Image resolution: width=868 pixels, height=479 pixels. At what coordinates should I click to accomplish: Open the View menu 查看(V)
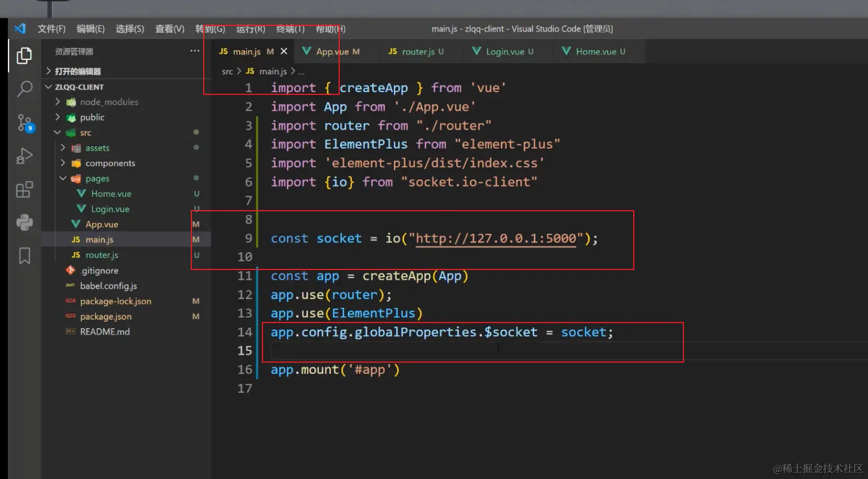[x=169, y=29]
